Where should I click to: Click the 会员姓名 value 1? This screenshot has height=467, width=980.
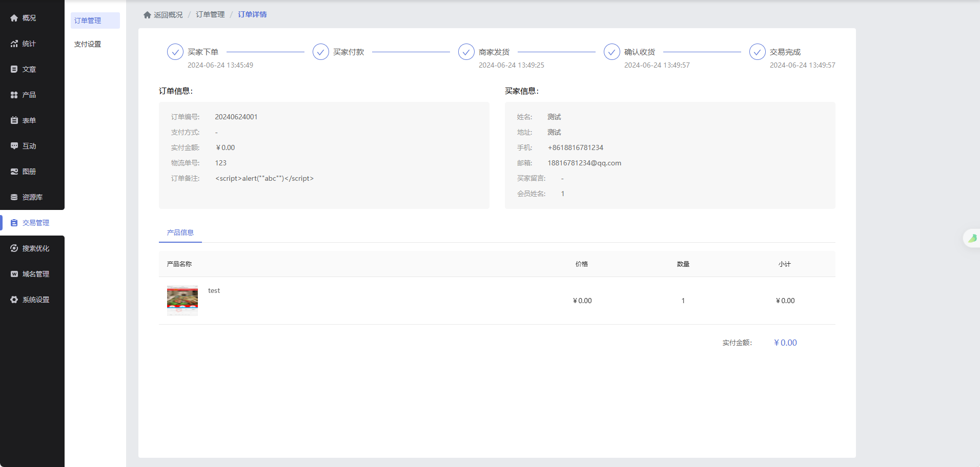click(x=563, y=194)
